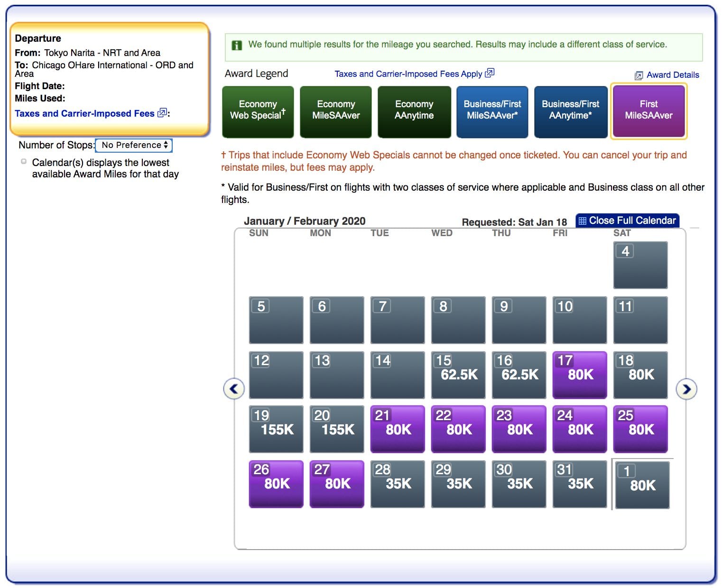Click the Award Details popup icon
The height and width of the screenshot is (588, 722).
pos(639,75)
